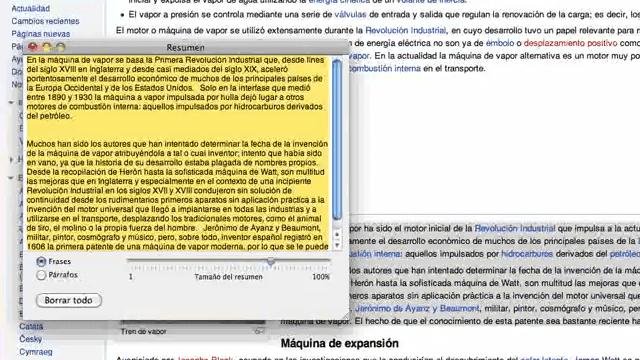Follow the combustión interna link
The image size is (640, 360).
click(x=384, y=68)
